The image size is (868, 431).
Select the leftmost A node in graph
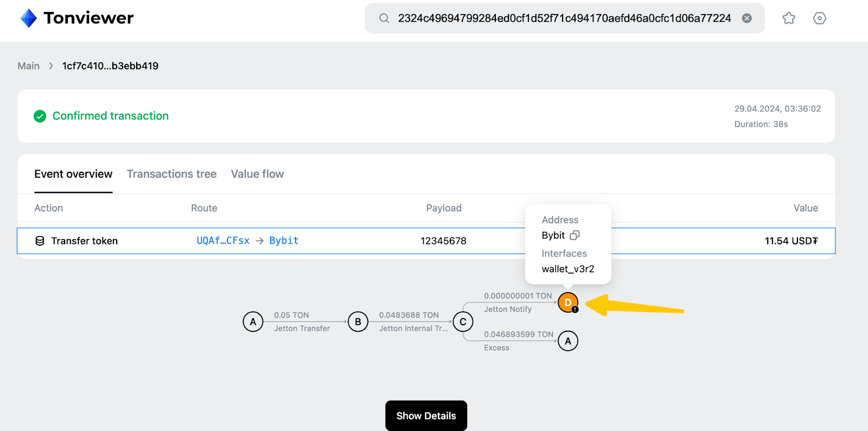(x=253, y=321)
